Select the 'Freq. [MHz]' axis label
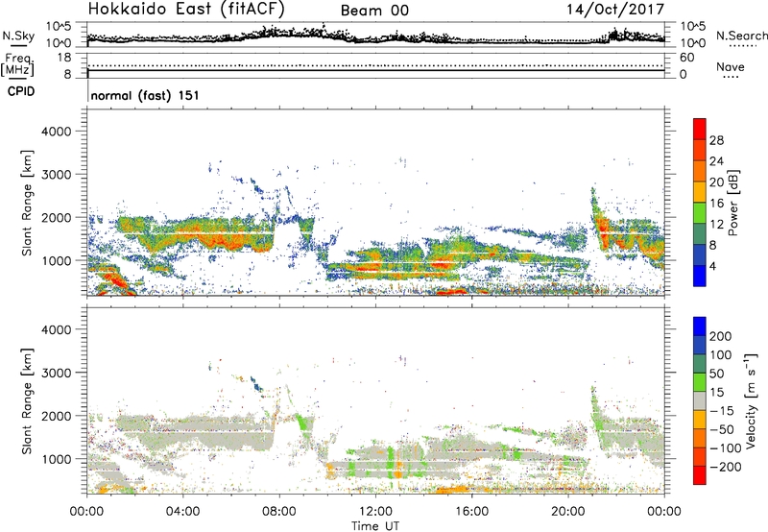 click(x=18, y=65)
